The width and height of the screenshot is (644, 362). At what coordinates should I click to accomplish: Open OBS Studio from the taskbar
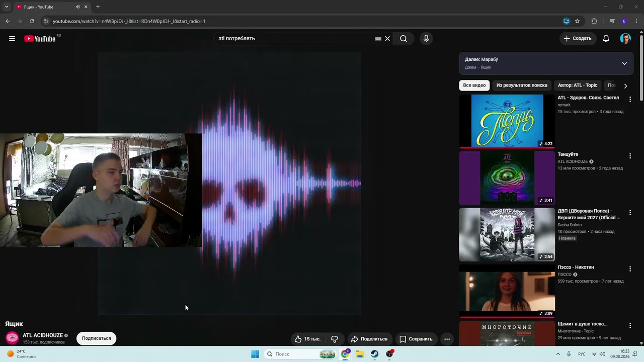[389, 354]
